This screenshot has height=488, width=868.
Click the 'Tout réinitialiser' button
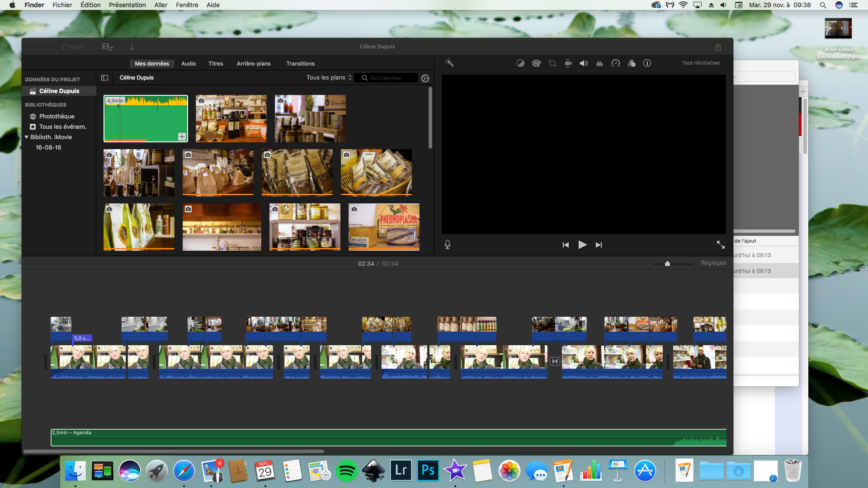point(701,63)
